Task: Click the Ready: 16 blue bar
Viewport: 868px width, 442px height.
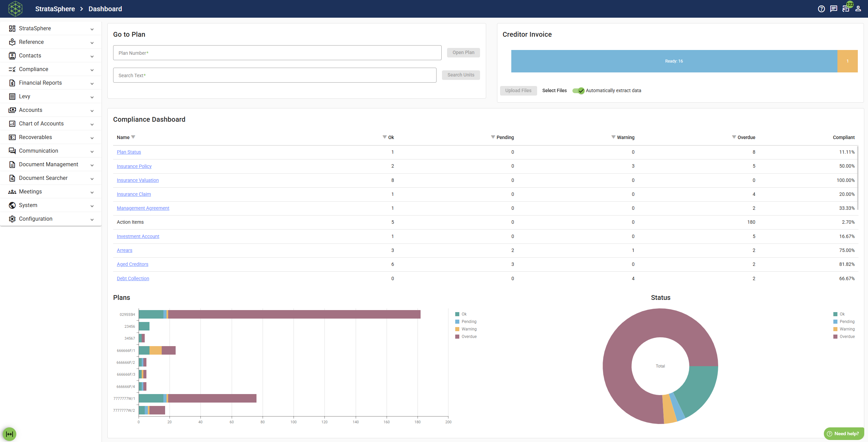Action: click(674, 61)
